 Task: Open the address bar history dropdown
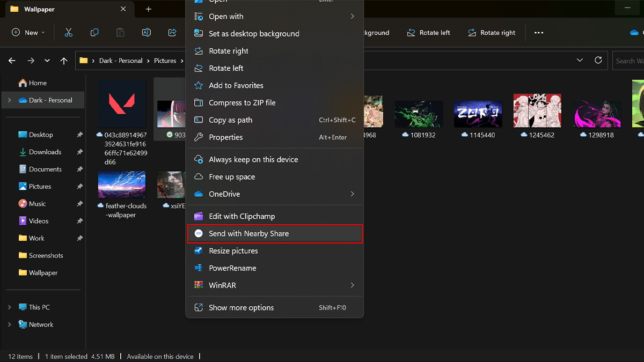(x=580, y=61)
